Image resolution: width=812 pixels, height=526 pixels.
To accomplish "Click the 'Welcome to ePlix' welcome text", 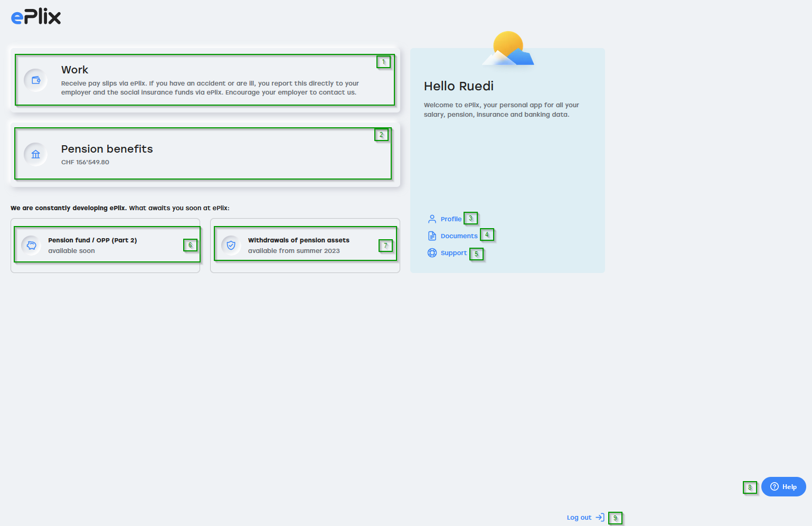I will pyautogui.click(x=502, y=110).
